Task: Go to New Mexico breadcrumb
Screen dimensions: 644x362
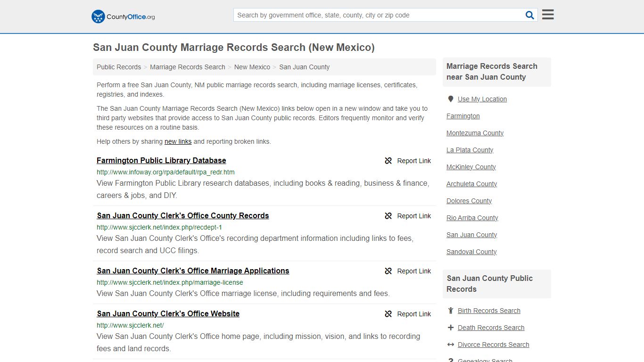Action: [x=252, y=67]
